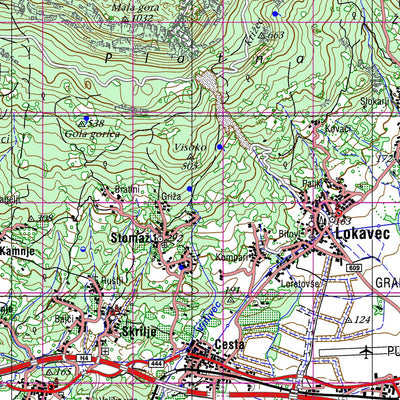Click the Lokavec town label
Screen dimensions: 400x400
coord(362,234)
